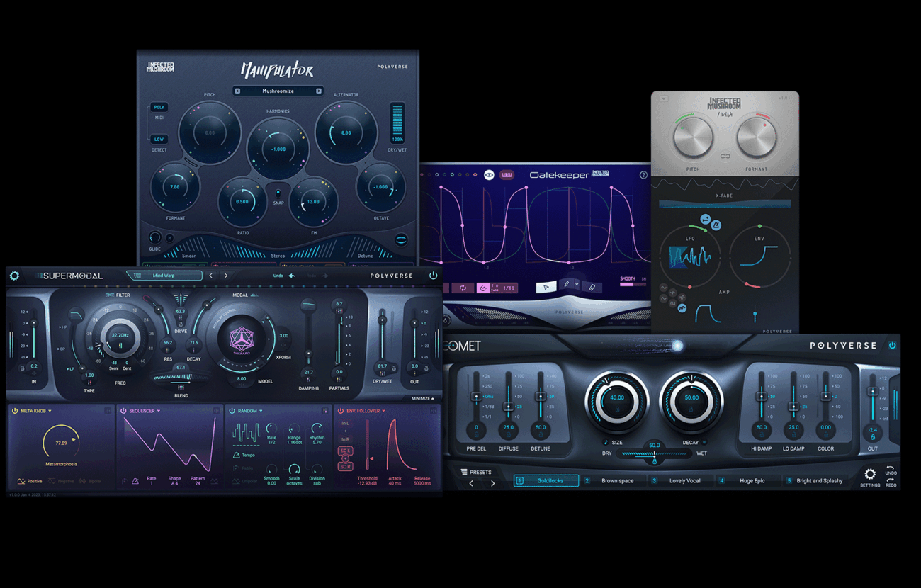Select SC R sidechain input
Screen dimensions: 921x588
click(346, 466)
